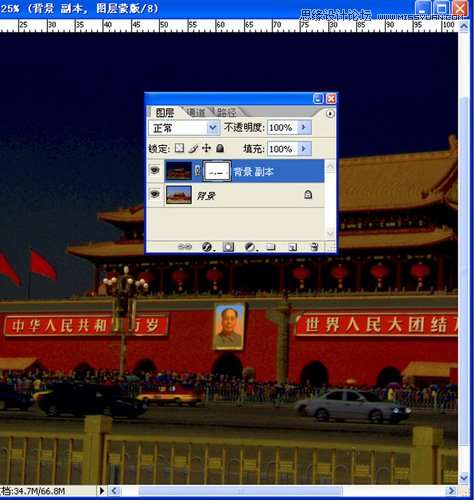Select the 背景 layer name
The image size is (474, 500).
206,196
